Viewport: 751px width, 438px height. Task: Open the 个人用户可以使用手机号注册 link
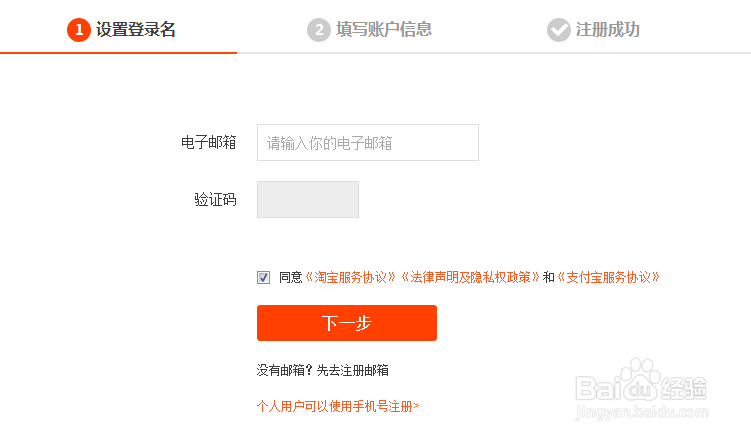pos(338,406)
